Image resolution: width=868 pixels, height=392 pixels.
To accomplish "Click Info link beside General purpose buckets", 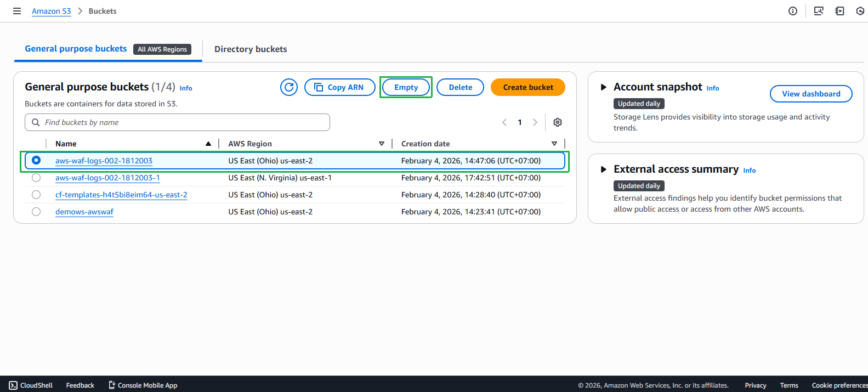I will [186, 88].
